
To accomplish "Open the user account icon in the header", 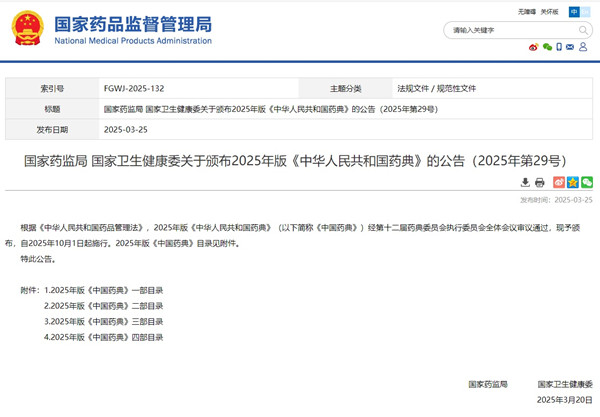I will point(583,47).
